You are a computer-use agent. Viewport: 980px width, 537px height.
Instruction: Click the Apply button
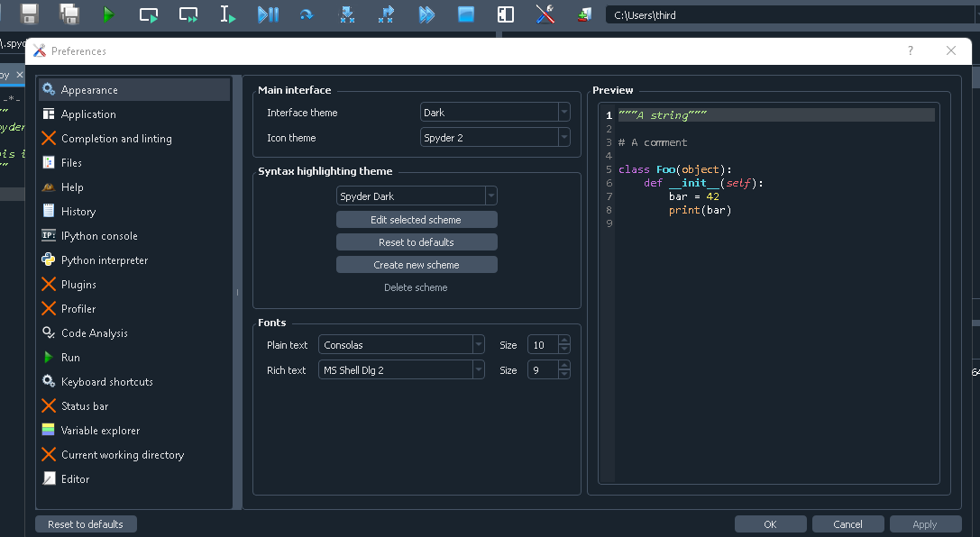point(925,524)
